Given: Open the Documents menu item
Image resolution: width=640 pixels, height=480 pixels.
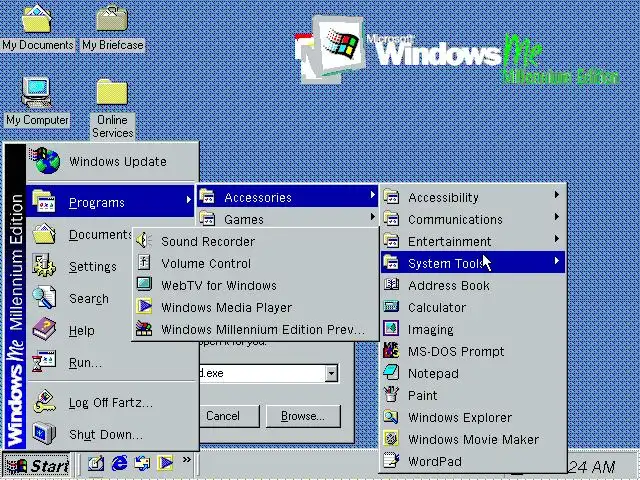Looking at the screenshot, I should coord(80,234).
